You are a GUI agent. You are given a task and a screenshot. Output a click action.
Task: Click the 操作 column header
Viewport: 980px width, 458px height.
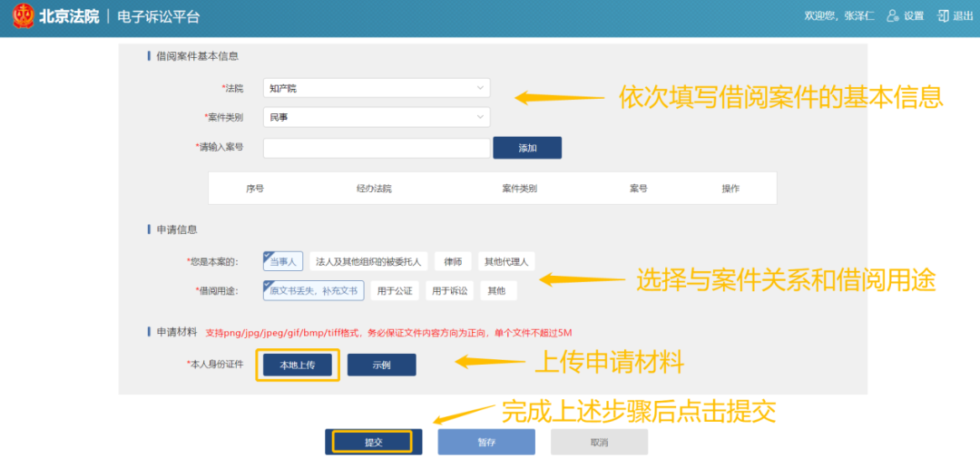730,188
